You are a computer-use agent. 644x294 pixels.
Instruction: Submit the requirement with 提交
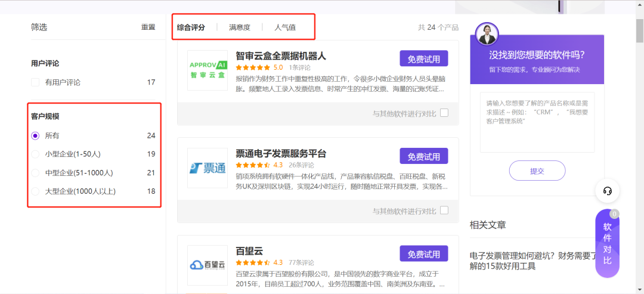[x=537, y=171]
